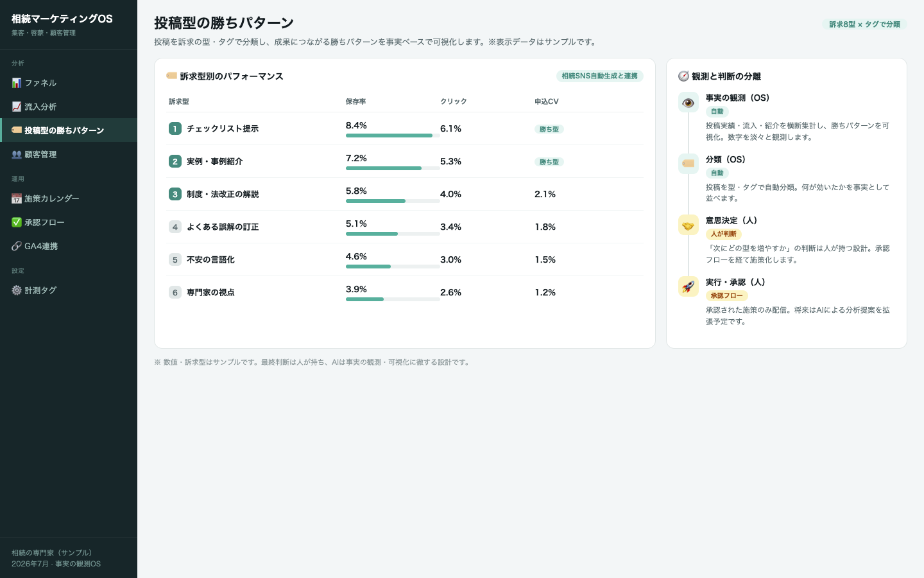Click rank badge 5 for 不安の言語化
The height and width of the screenshot is (578, 924).
[175, 259]
